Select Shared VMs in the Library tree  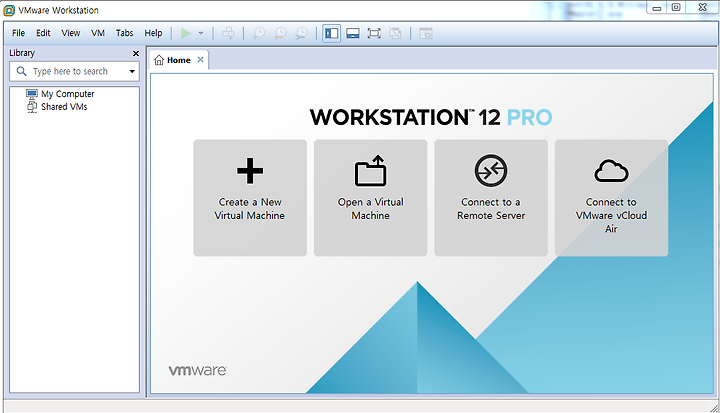coord(64,107)
